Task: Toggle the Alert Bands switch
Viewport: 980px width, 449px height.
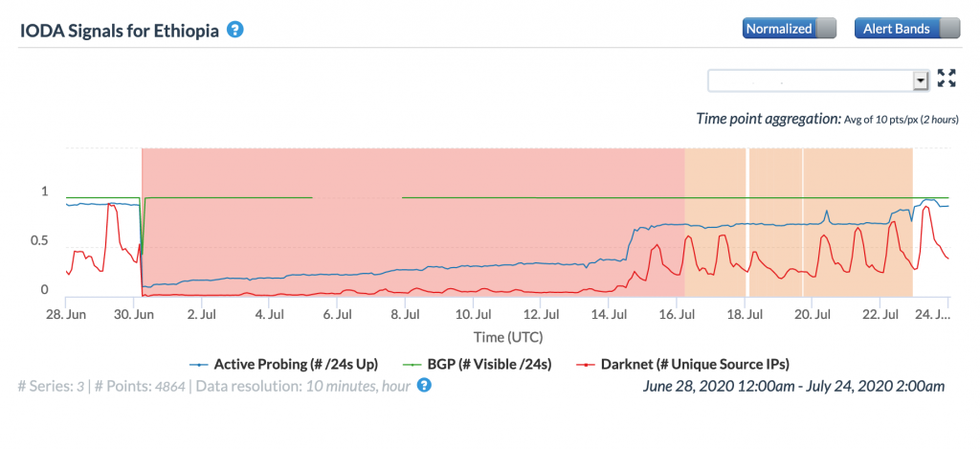Action: coord(904,29)
